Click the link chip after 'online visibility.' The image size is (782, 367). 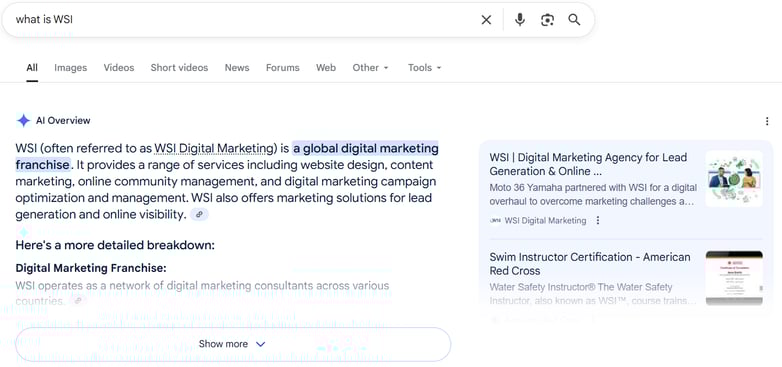point(199,214)
